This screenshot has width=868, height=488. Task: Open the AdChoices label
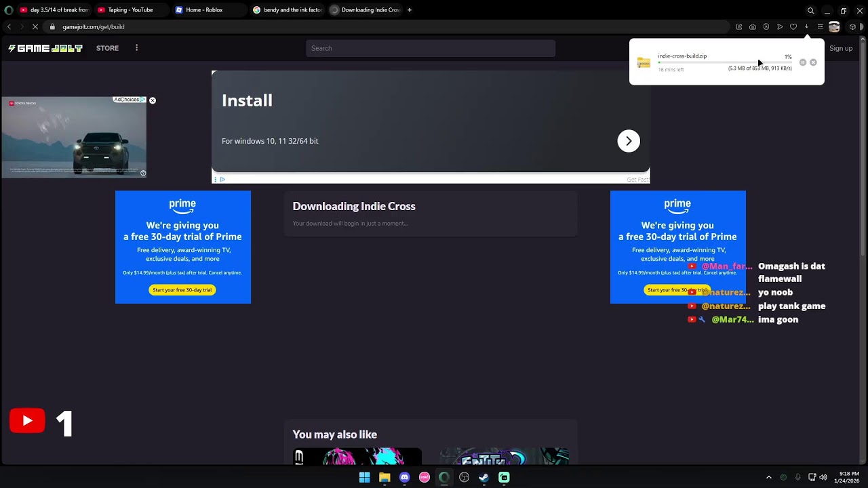coord(130,100)
